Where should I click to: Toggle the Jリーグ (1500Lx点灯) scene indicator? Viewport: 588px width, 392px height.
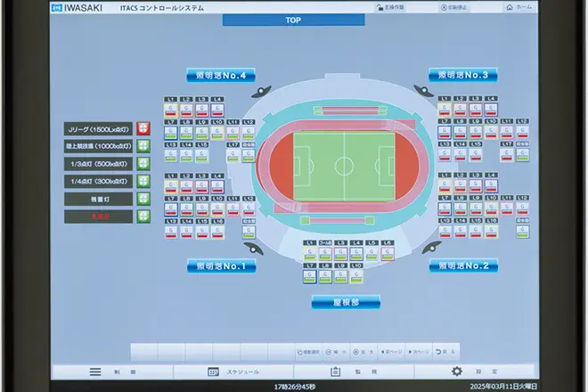click(143, 128)
